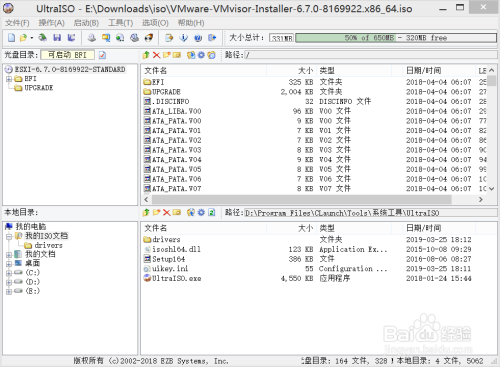The width and height of the screenshot is (500, 367).
Task: Open the 帮助(H) menu
Action: [191, 23]
